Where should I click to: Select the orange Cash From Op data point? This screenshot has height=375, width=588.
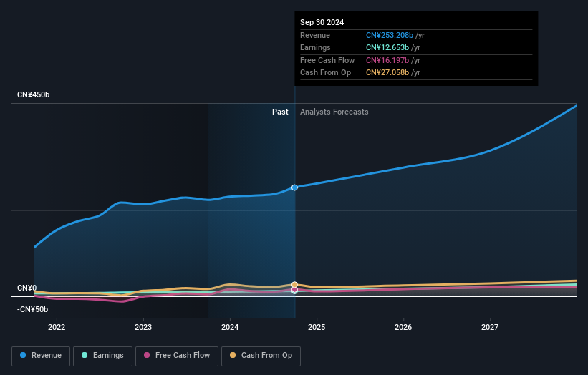click(x=295, y=285)
